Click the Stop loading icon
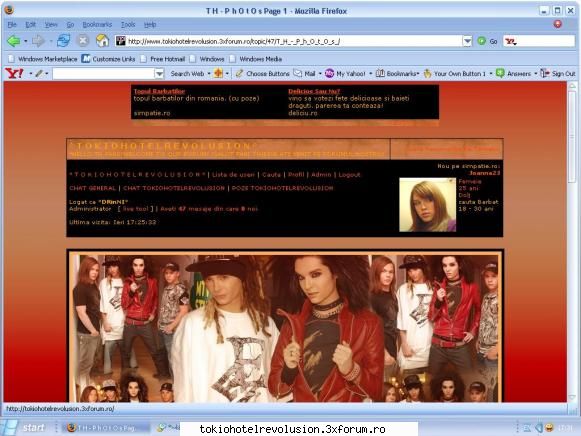581x436 pixels. coord(83,40)
